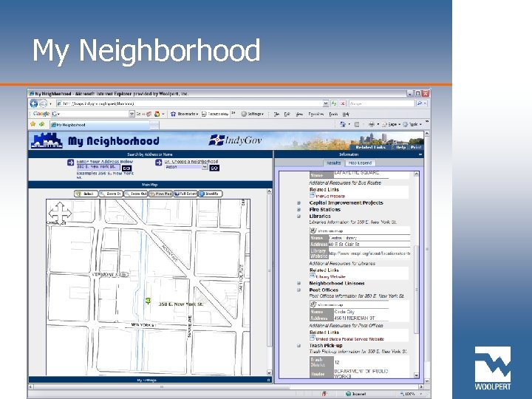The image size is (532, 399).
Task: Open Google toolbar Settings menu
Action: coord(252,114)
